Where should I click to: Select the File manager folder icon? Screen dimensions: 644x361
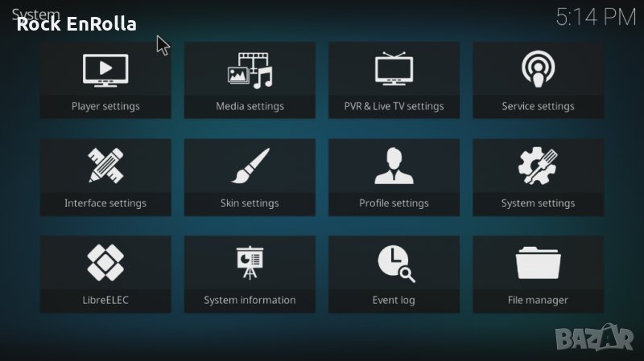click(x=538, y=264)
